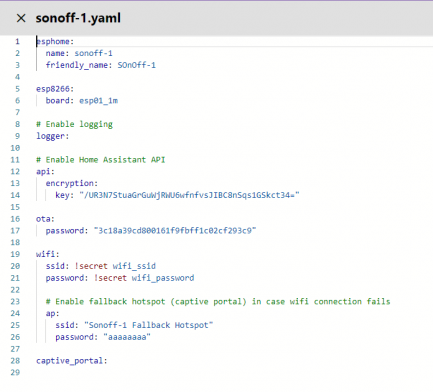Screen dimensions: 433x392
Task: Click the fallback hotspot comment line
Action: (x=218, y=302)
